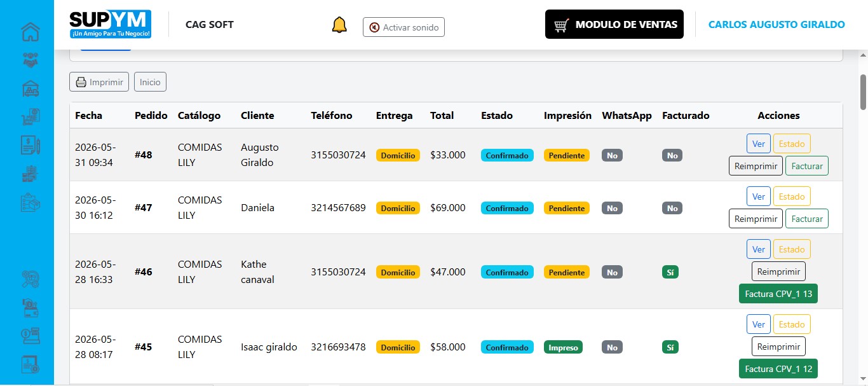Click the Pedido column header
The height and width of the screenshot is (386, 868).
point(151,116)
